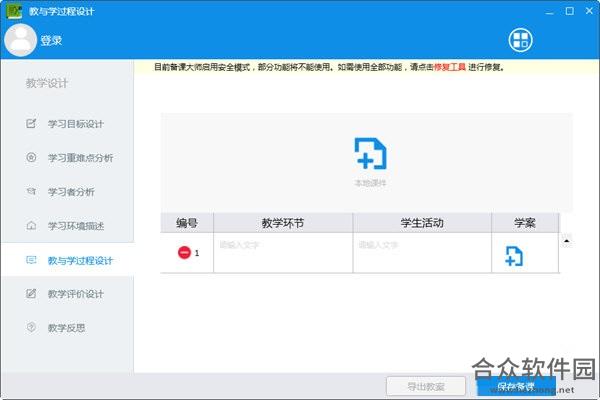Click the 学习者分析 graduation cap icon
The height and width of the screenshot is (400, 600).
point(31,191)
